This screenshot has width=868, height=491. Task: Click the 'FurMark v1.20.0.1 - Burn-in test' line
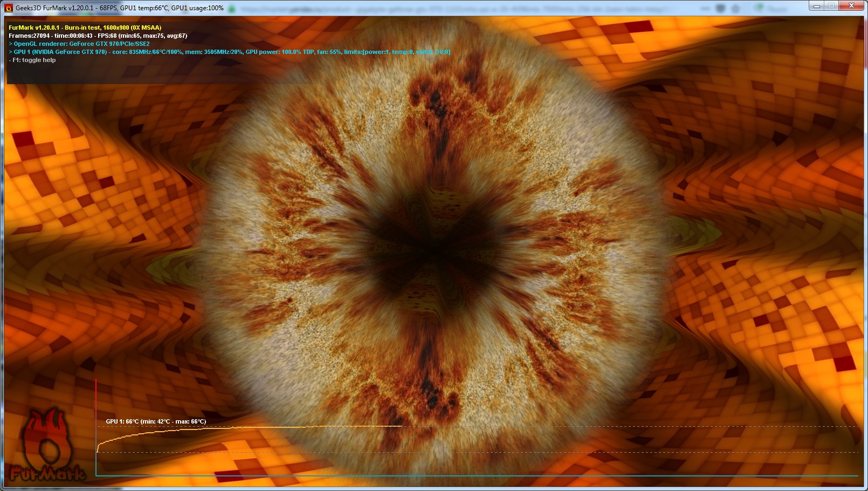click(85, 28)
